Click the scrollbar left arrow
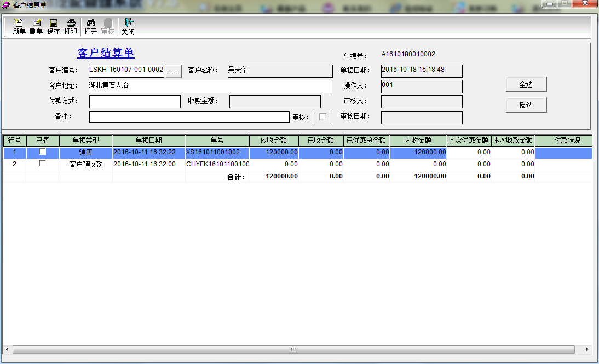 point(7,349)
